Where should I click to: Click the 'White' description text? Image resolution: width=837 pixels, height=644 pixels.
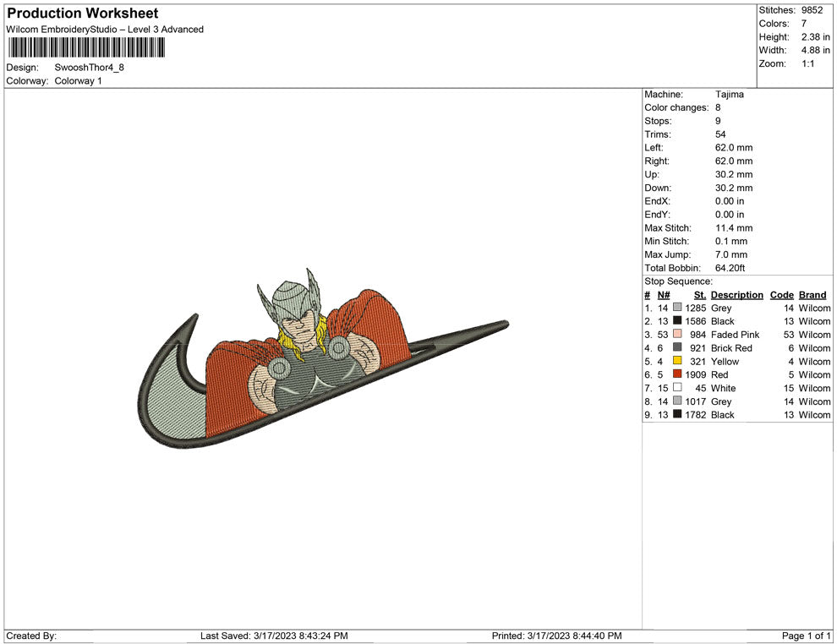click(x=724, y=388)
